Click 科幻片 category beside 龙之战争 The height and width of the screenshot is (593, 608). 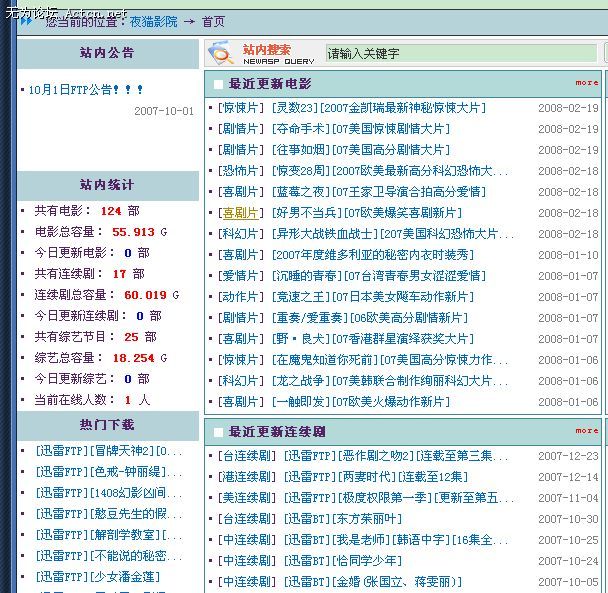(240, 381)
